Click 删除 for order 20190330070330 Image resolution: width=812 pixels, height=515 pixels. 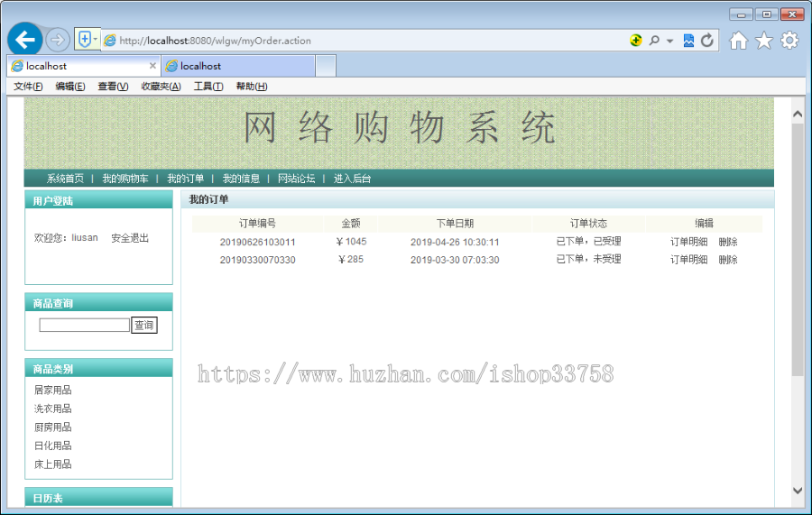coord(728,260)
